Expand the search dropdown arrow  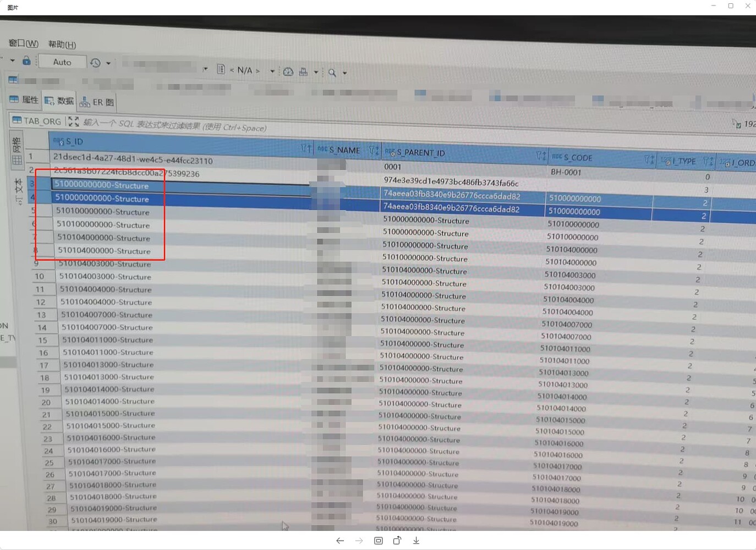pyautogui.click(x=345, y=73)
